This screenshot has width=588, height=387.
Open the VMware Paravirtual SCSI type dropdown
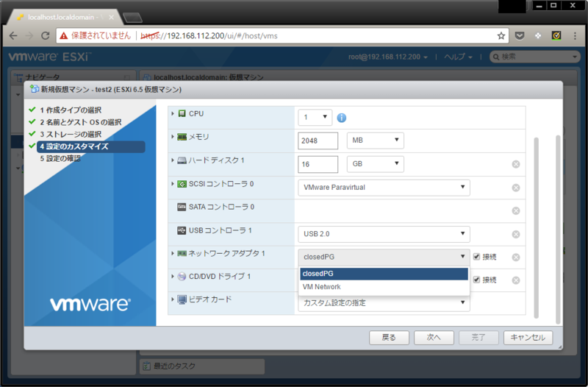pyautogui.click(x=384, y=188)
